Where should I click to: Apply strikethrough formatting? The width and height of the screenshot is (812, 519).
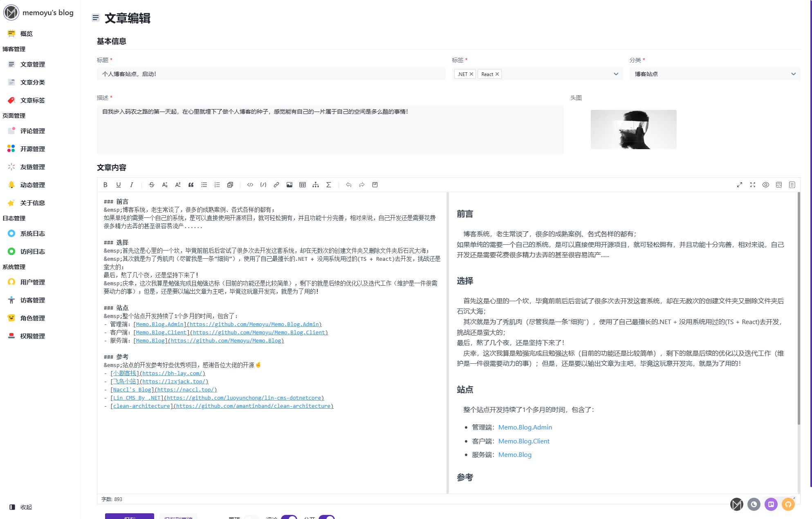click(152, 185)
